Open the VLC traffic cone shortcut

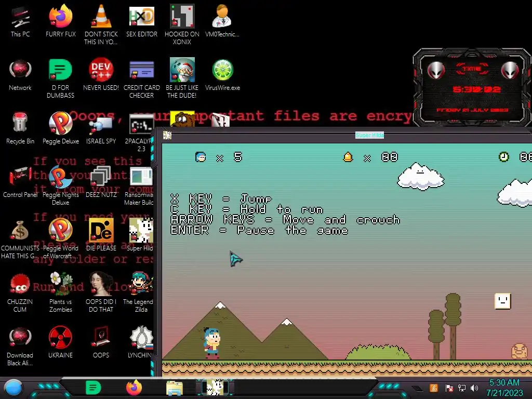coord(101,24)
